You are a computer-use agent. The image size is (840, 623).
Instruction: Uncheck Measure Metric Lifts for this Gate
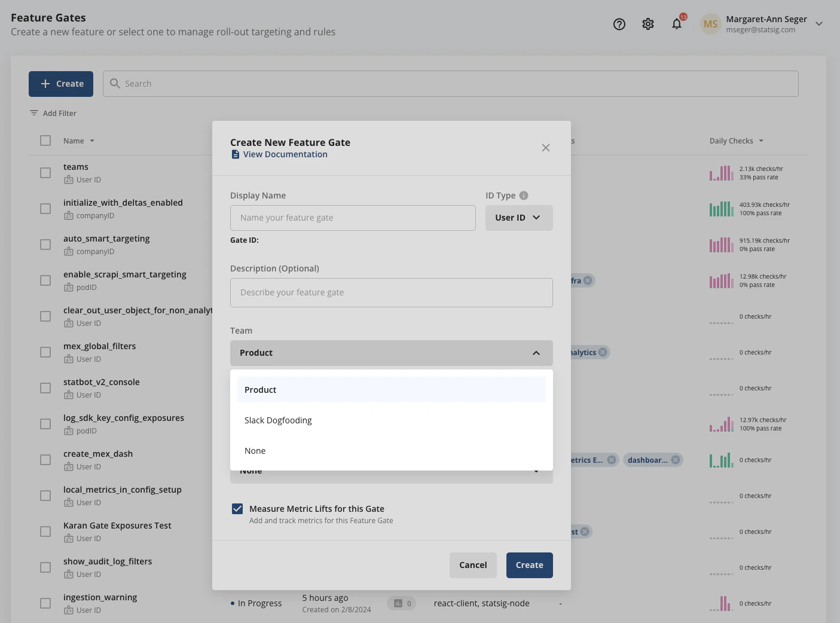click(237, 508)
